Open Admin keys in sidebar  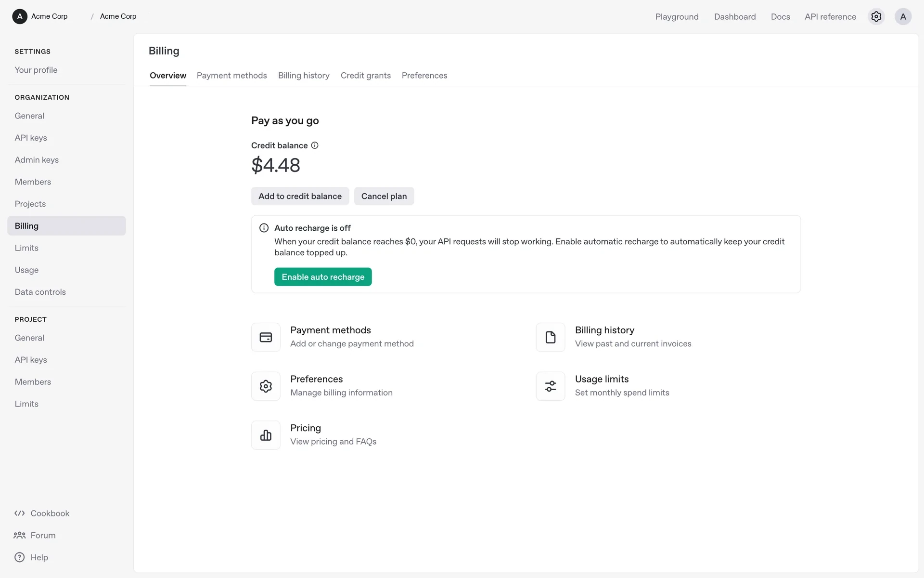(x=66, y=160)
